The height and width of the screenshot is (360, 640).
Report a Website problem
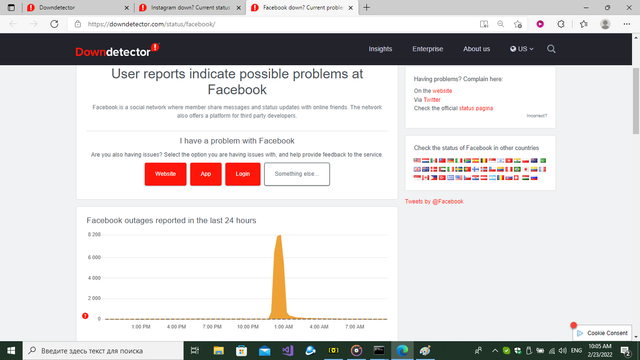click(165, 174)
